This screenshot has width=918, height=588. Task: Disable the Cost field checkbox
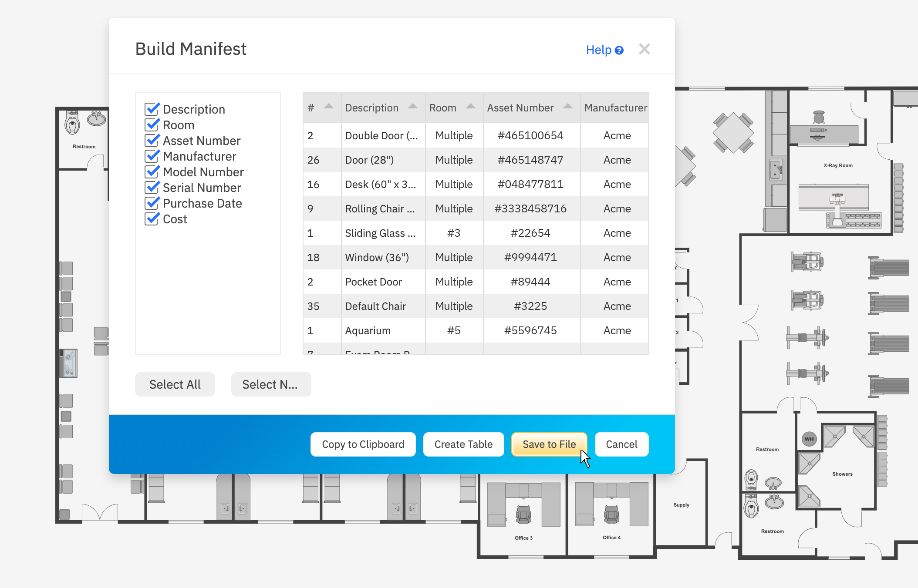152,219
